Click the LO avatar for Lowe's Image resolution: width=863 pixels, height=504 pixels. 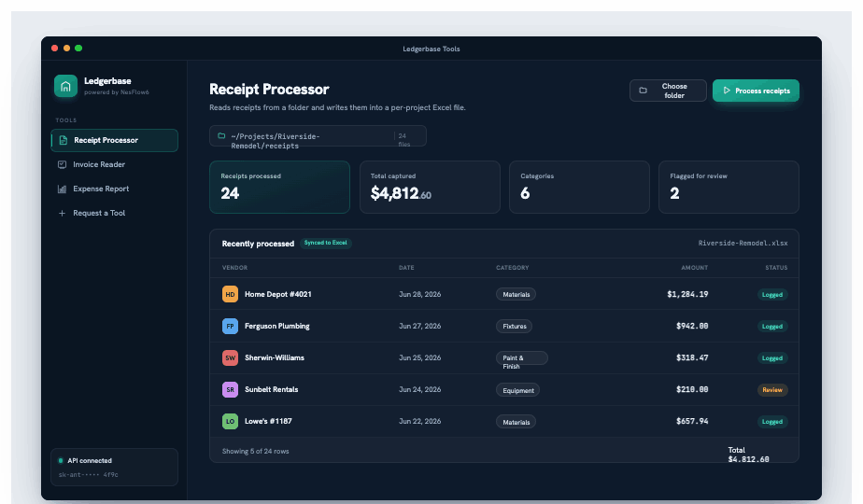tap(230, 422)
